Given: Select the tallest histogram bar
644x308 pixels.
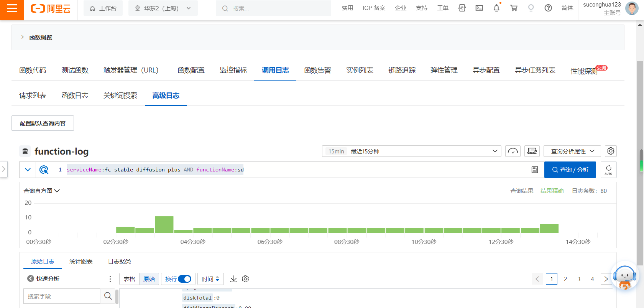Looking at the screenshot, I should (164, 224).
